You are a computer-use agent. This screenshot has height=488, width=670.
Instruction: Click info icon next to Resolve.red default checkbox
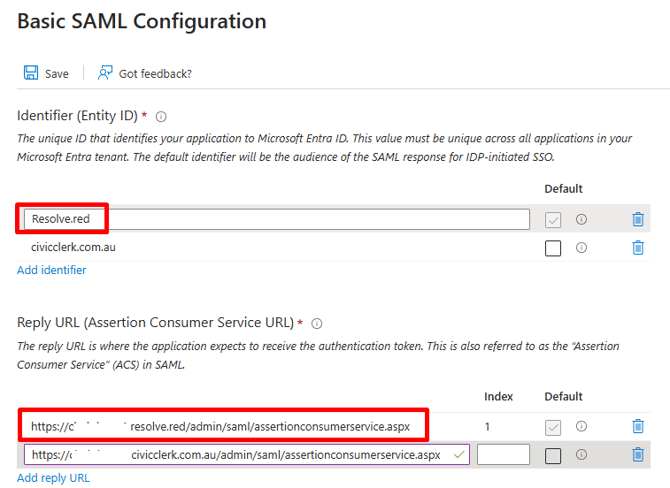pyautogui.click(x=581, y=220)
